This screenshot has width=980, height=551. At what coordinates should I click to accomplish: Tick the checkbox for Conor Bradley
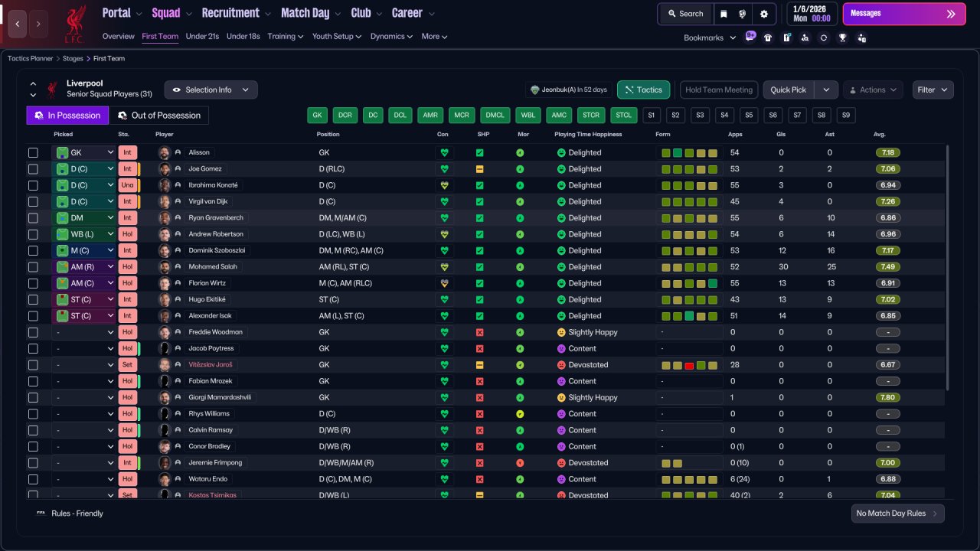coord(33,446)
